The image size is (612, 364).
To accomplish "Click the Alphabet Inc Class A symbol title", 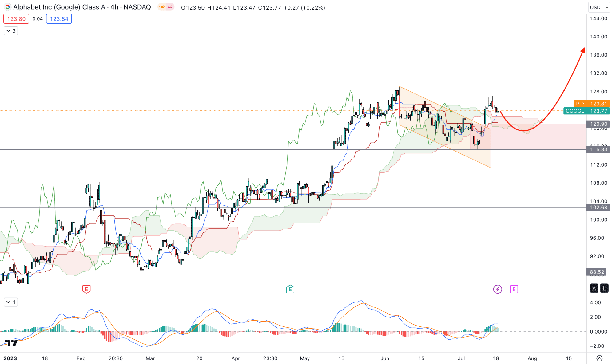I will (x=82, y=7).
